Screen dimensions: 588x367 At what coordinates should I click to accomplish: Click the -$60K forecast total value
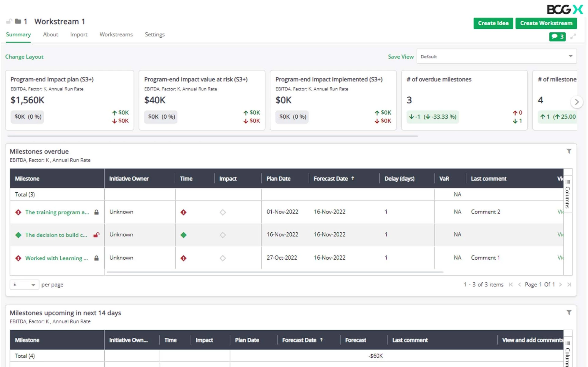coord(375,356)
